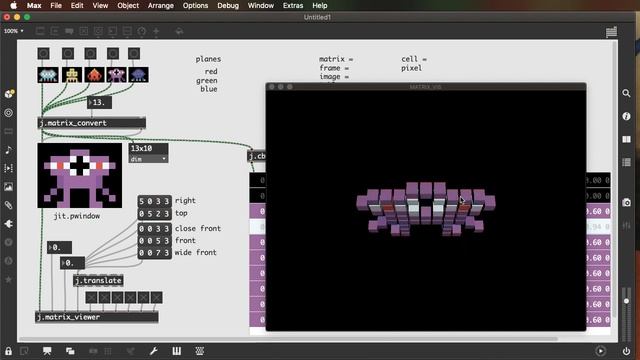Select the j.matrix_convert object
640x360 pixels.
(92, 123)
